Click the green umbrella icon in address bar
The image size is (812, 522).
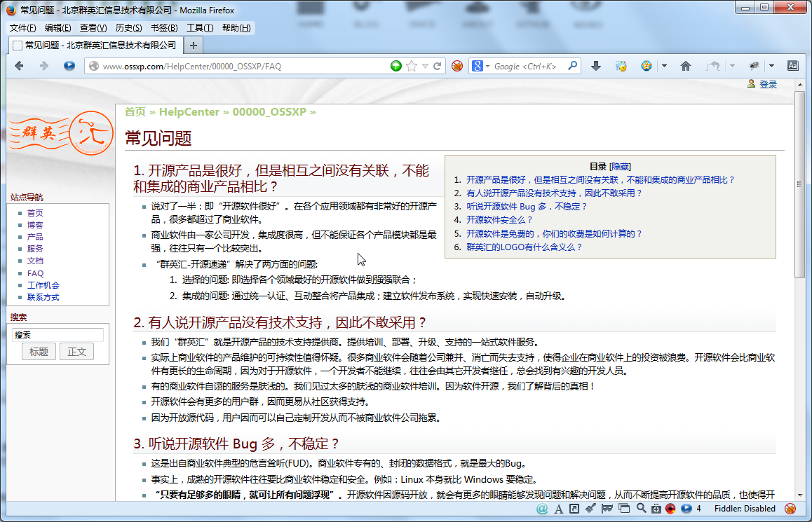tap(395, 66)
